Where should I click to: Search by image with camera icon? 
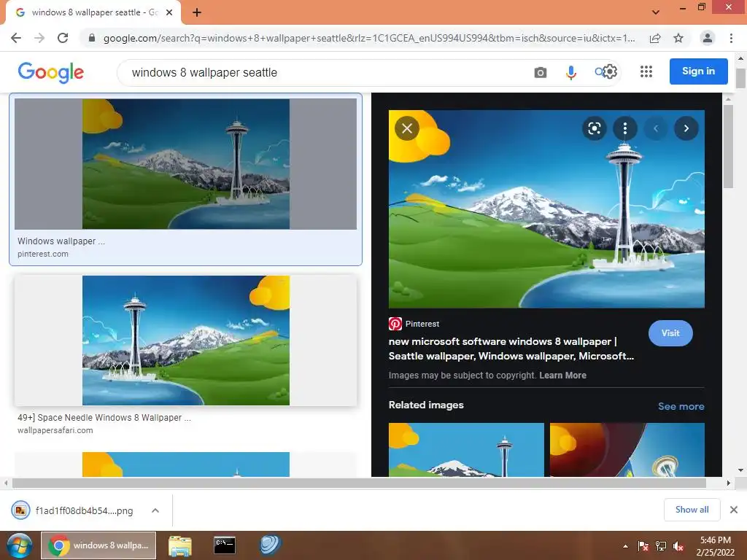(541, 72)
